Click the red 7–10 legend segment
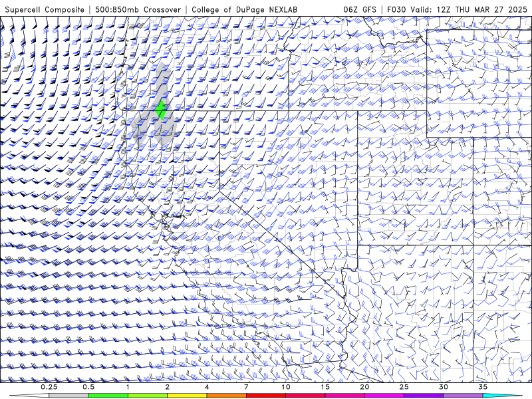 pyautogui.click(x=266, y=396)
